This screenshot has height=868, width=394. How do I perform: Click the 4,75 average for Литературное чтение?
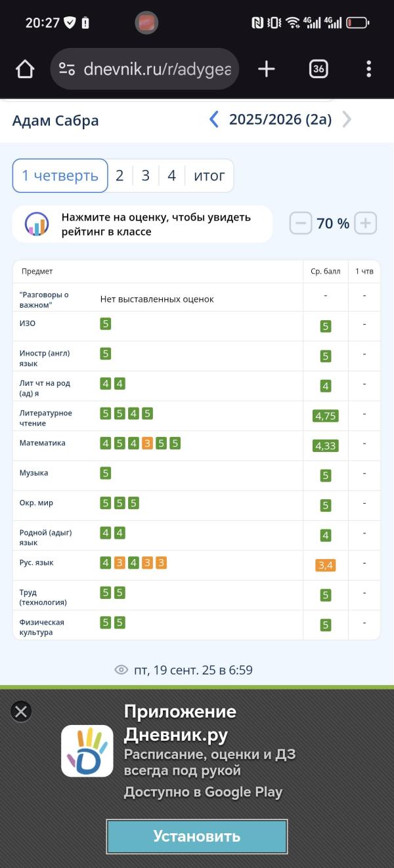[x=326, y=416]
